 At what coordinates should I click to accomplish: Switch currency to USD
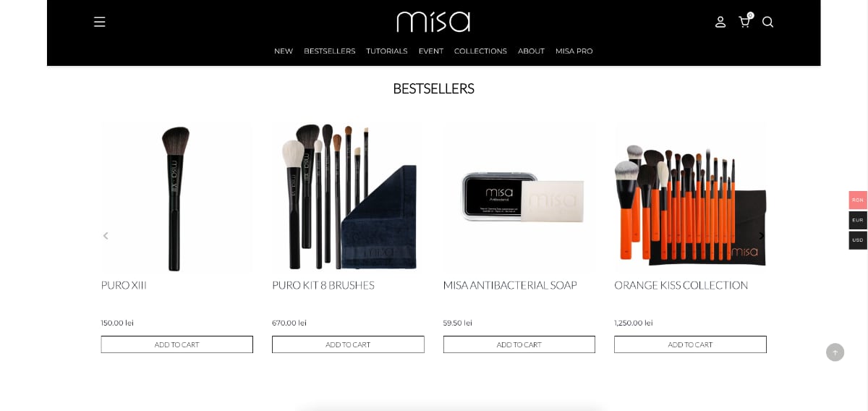858,240
